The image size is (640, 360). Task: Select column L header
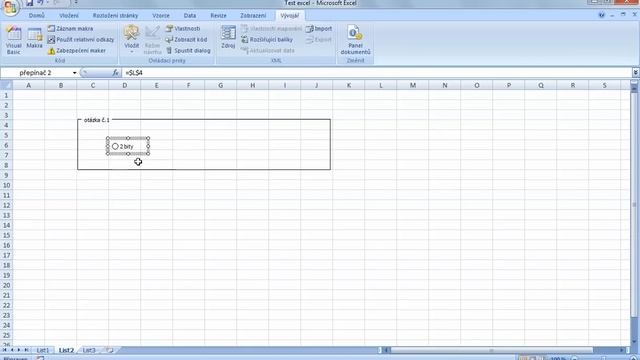pos(381,85)
